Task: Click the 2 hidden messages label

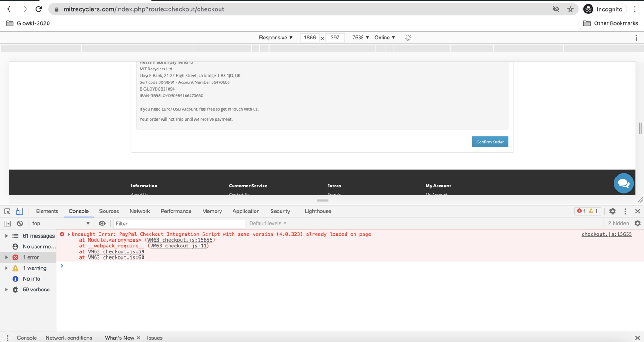Action: point(618,223)
